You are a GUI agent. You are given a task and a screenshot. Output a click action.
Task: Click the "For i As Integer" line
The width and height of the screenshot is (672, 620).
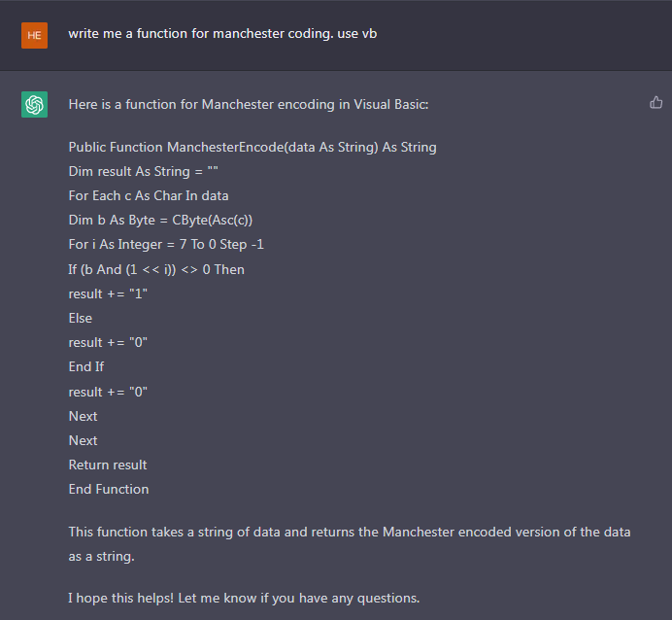tap(165, 245)
